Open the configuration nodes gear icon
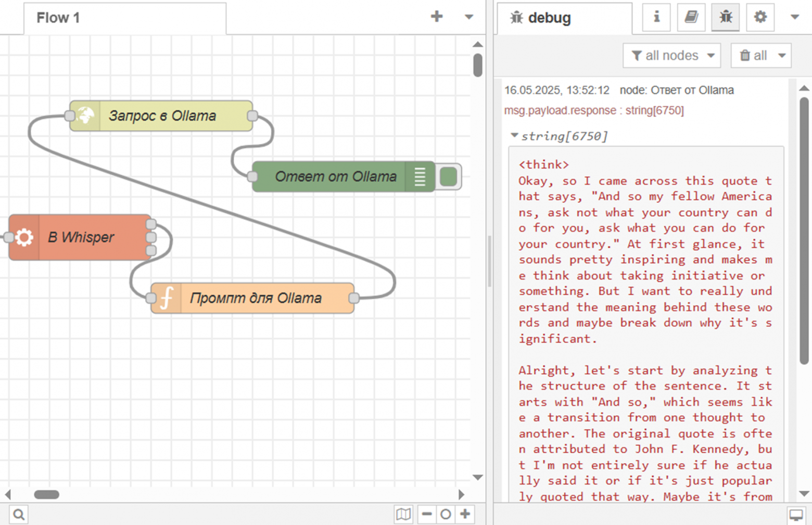 pyautogui.click(x=760, y=18)
